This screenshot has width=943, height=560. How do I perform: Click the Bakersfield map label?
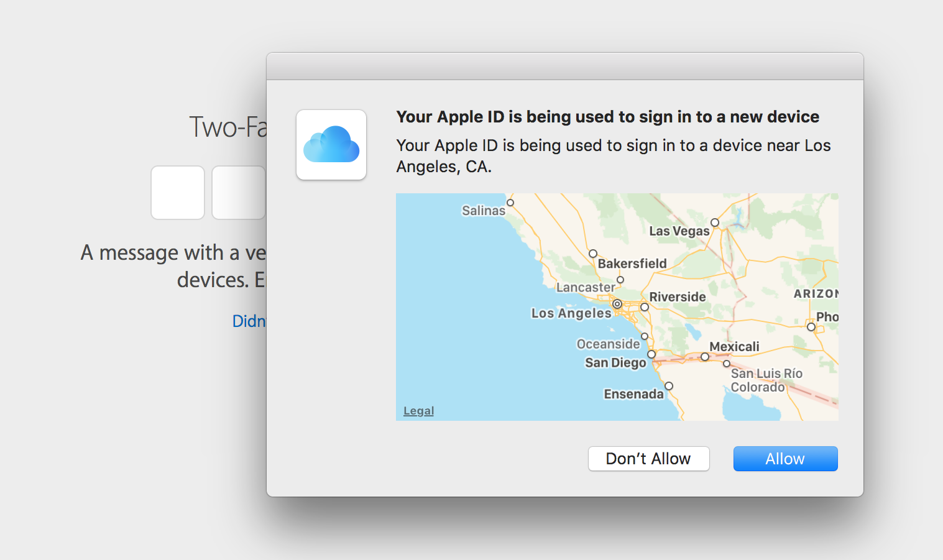632,264
